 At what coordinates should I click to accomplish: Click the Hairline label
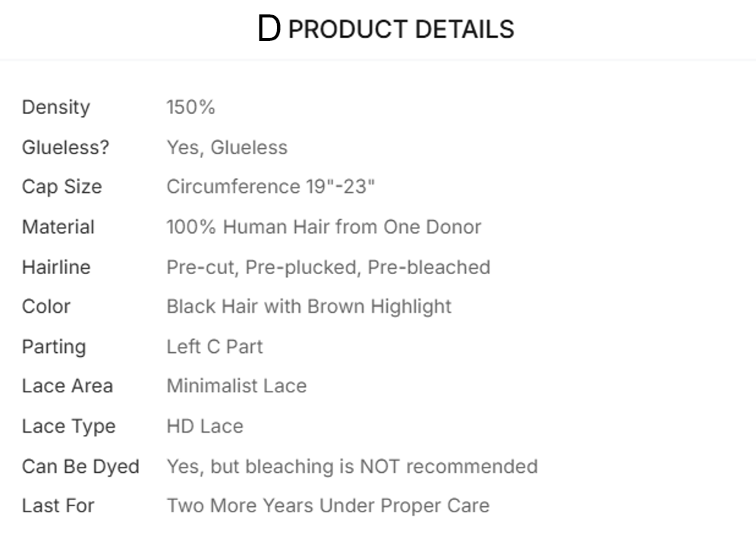point(56,267)
